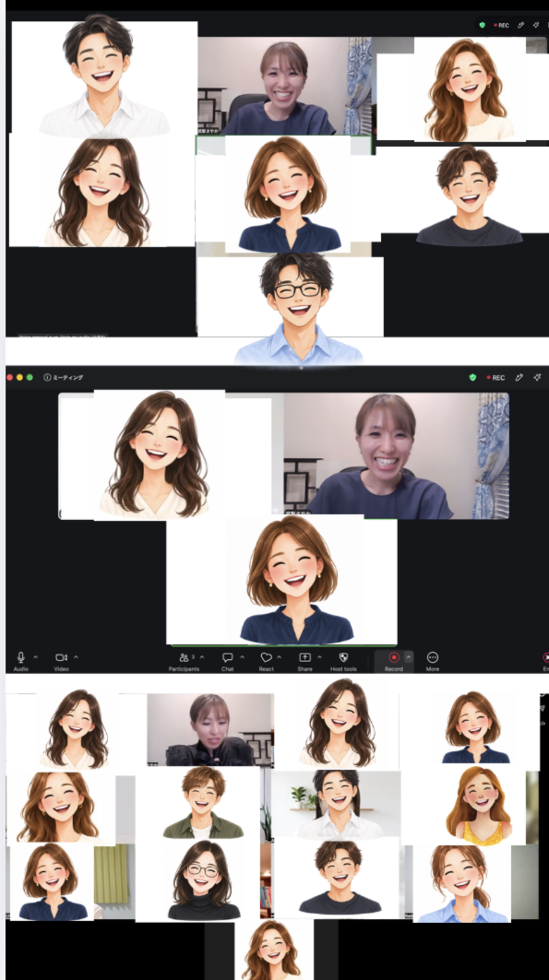Expand the arrow next to React

pos(279,657)
